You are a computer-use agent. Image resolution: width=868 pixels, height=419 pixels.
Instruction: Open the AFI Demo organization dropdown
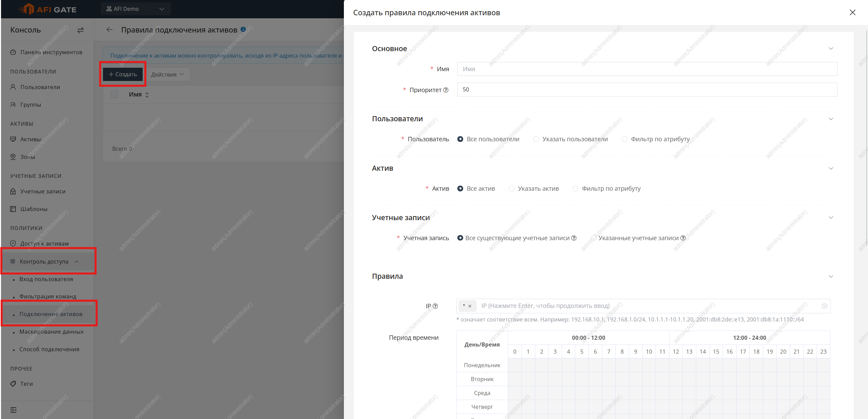click(x=136, y=9)
